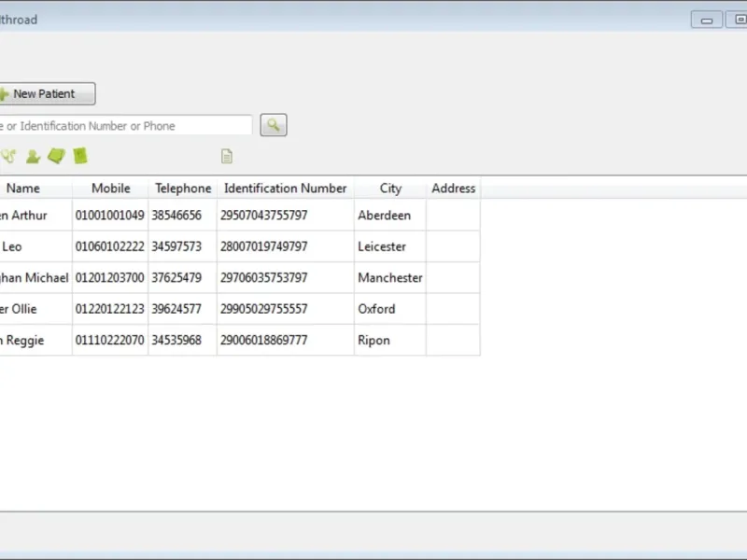Click the New Patient button
The width and height of the screenshot is (747, 560).
click(47, 94)
